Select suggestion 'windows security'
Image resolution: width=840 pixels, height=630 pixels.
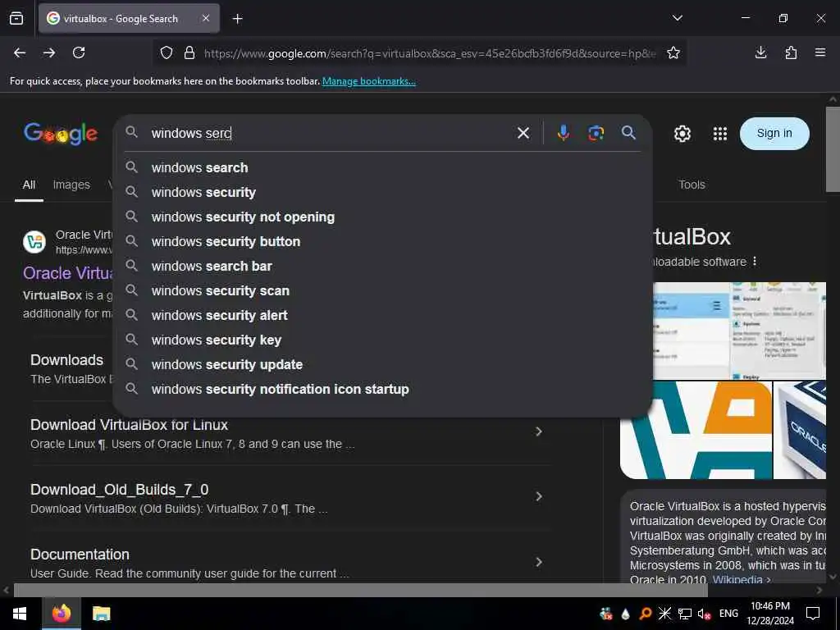tap(382, 192)
